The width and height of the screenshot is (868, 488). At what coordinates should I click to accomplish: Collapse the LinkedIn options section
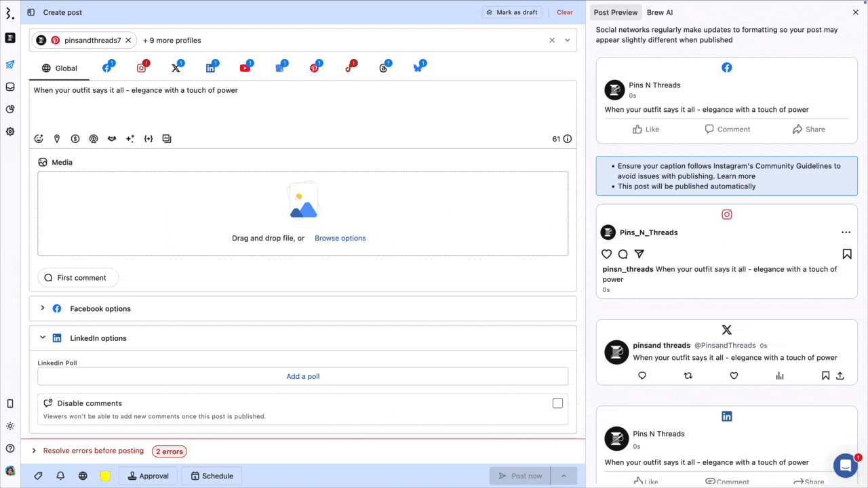(x=43, y=338)
